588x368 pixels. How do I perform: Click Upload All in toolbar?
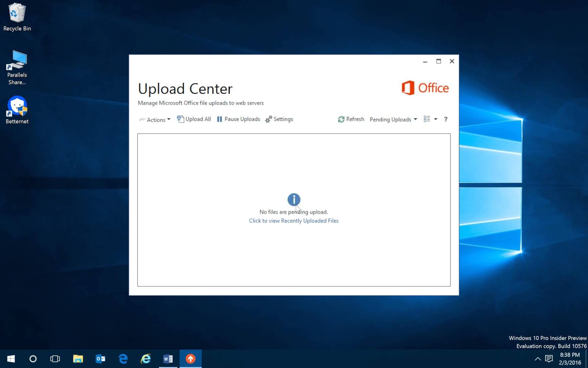tap(194, 119)
